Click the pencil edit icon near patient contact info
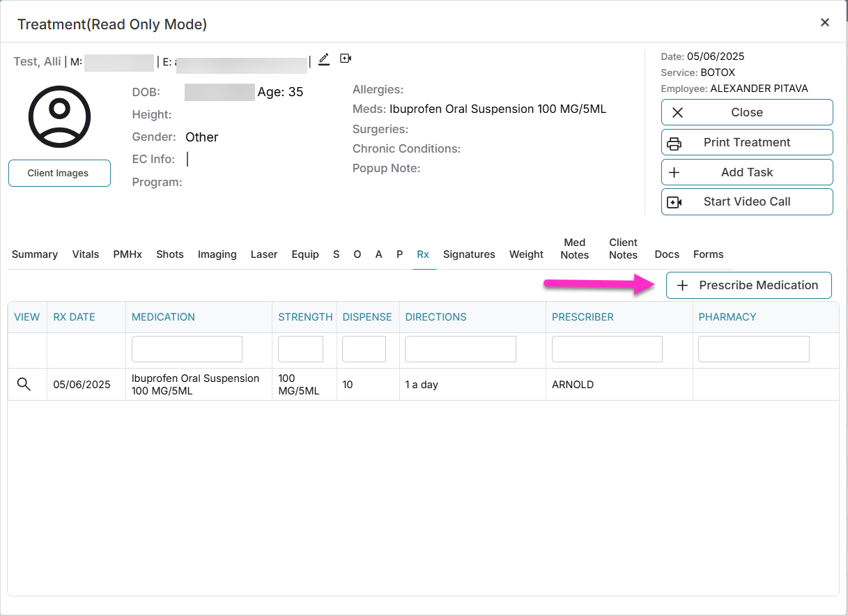The image size is (848, 616). pos(323,59)
